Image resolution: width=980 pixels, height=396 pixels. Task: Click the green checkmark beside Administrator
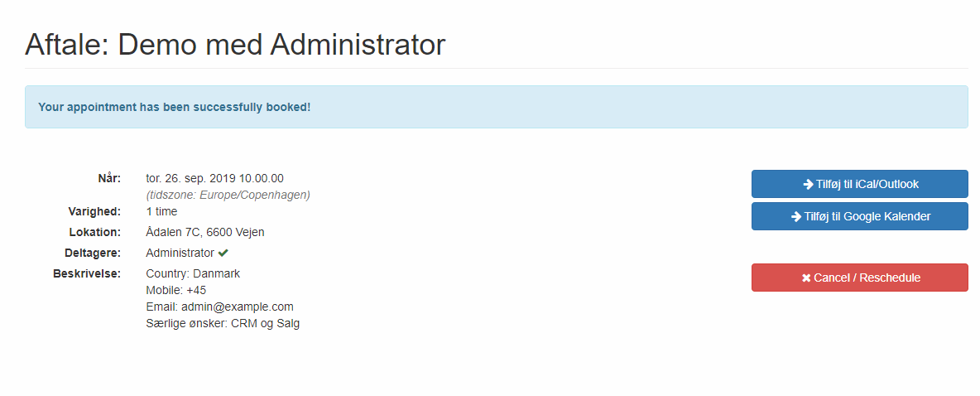coord(223,254)
